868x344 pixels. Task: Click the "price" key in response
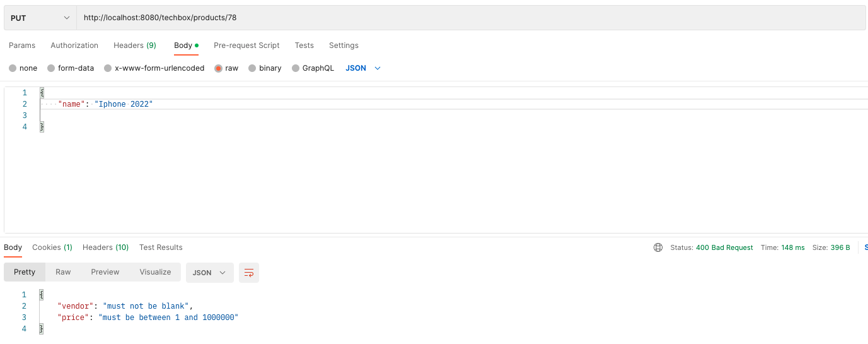tap(74, 317)
